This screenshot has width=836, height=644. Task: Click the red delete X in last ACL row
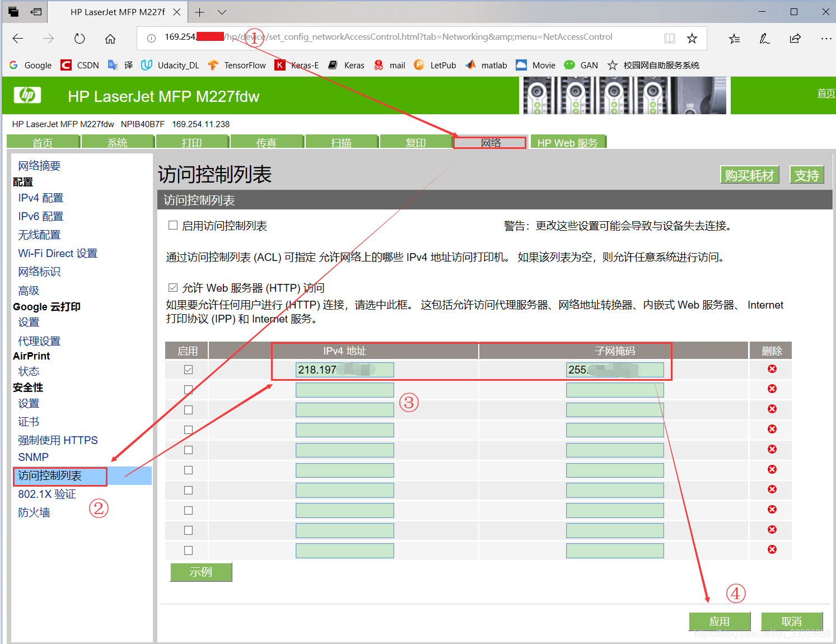click(x=772, y=549)
